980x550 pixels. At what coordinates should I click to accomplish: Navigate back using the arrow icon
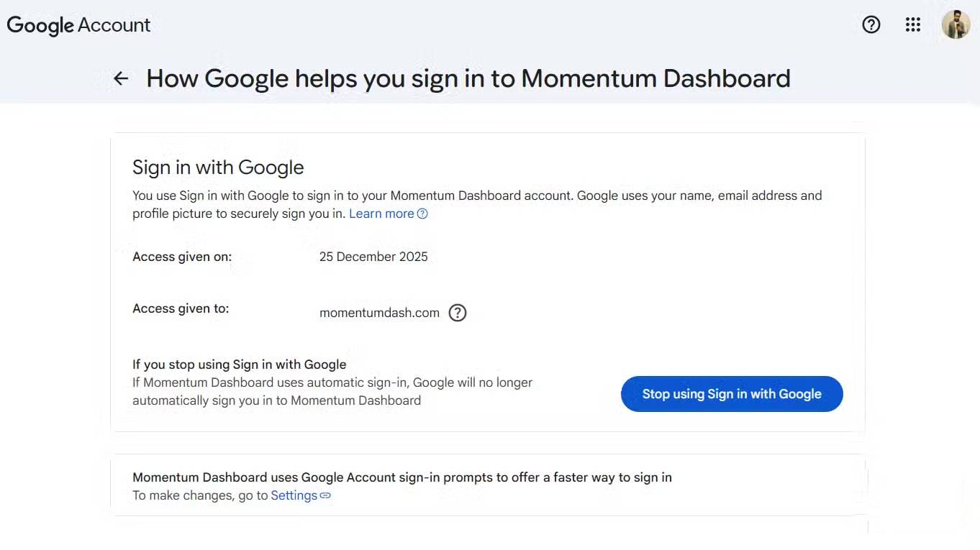[x=120, y=78]
